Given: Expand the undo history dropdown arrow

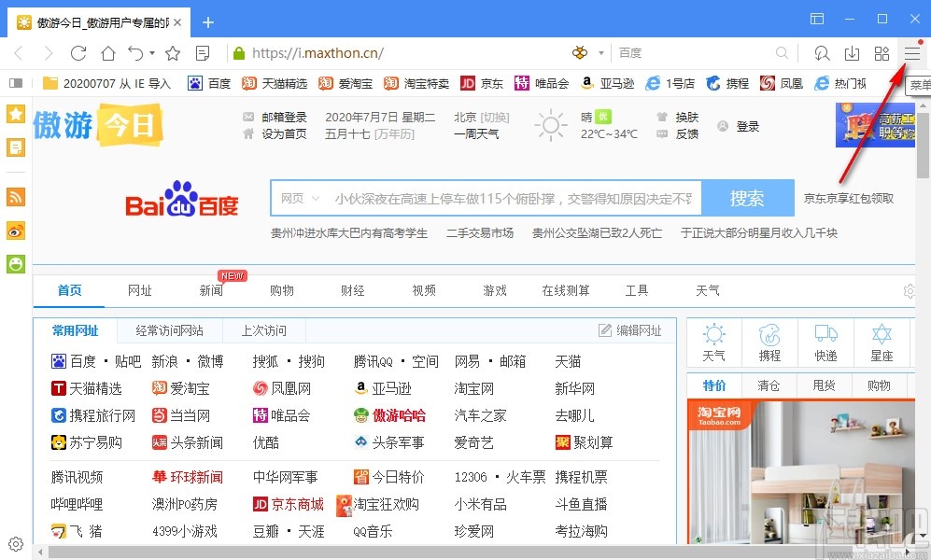Looking at the screenshot, I should (x=152, y=53).
